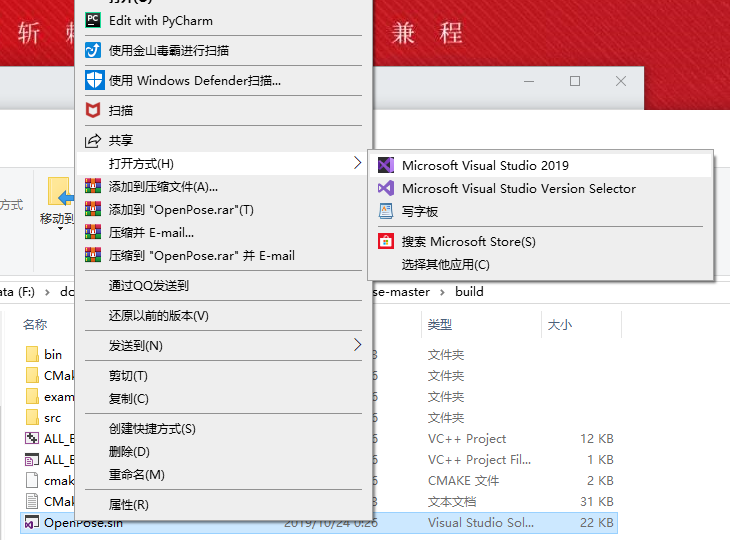Choose the 共享 menu entry
730x540 pixels.
(x=121, y=141)
